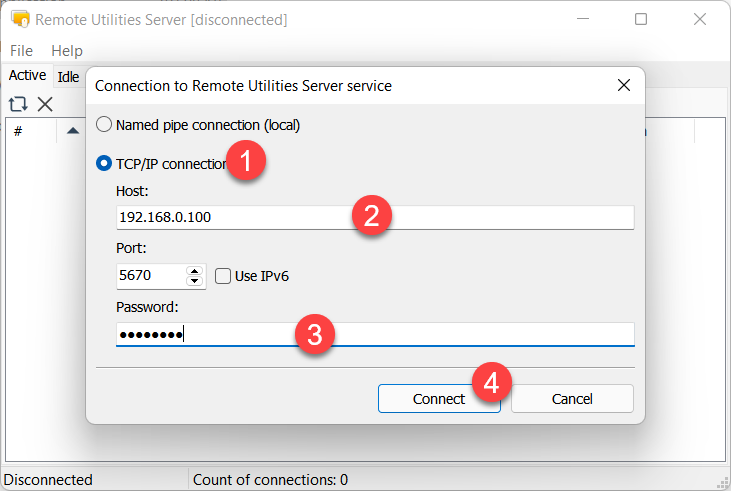Enable the Use IPv6 checkbox

tap(223, 276)
